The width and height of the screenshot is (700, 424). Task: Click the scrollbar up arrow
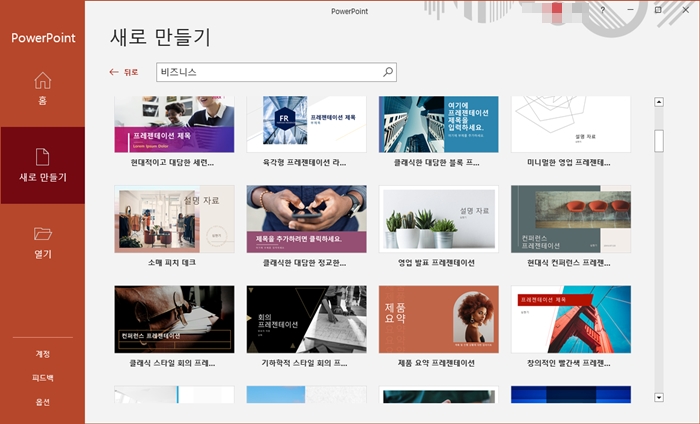point(658,102)
